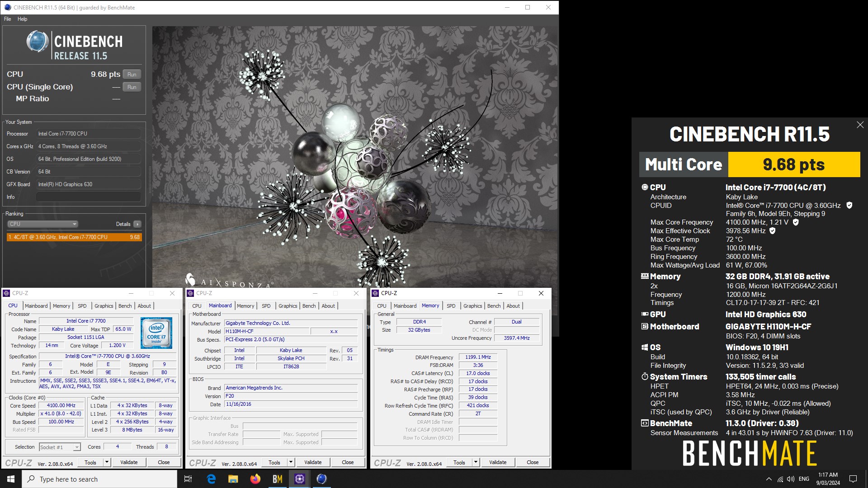Open the Cinebench Help menu

[23, 19]
